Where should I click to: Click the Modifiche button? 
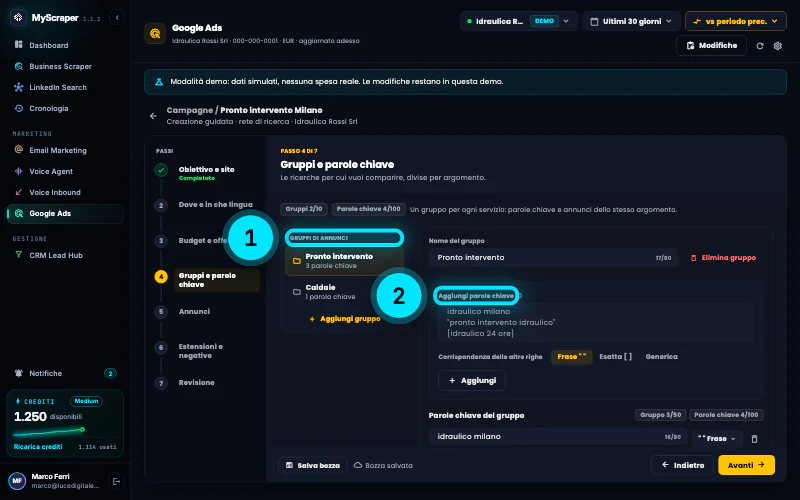tap(711, 45)
